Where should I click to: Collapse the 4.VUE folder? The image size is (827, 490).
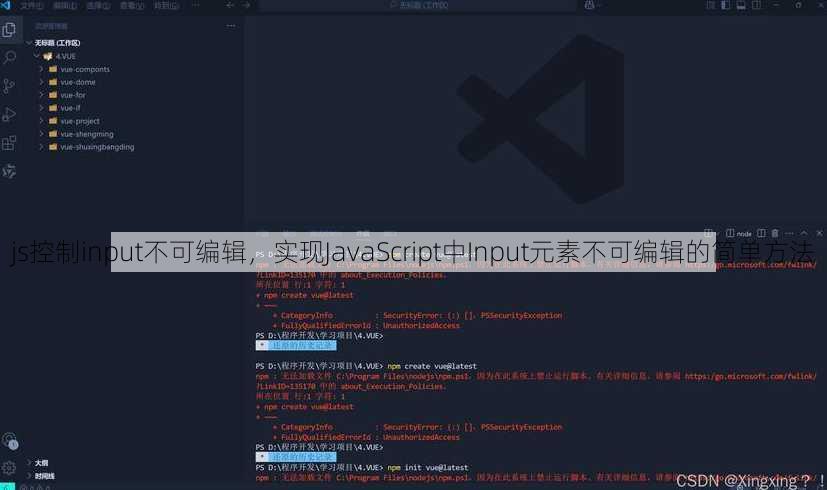(x=36, y=56)
